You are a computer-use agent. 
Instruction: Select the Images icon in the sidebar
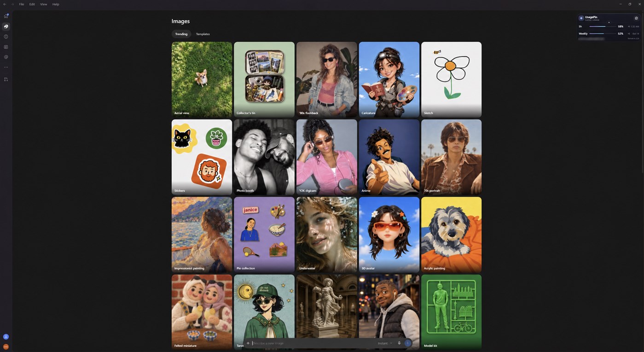[6, 26]
